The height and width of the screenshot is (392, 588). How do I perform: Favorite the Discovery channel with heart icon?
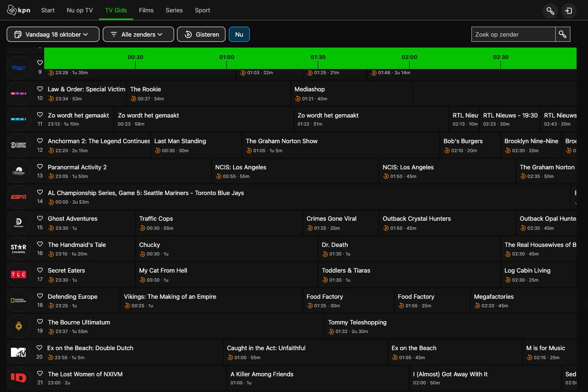click(x=40, y=218)
